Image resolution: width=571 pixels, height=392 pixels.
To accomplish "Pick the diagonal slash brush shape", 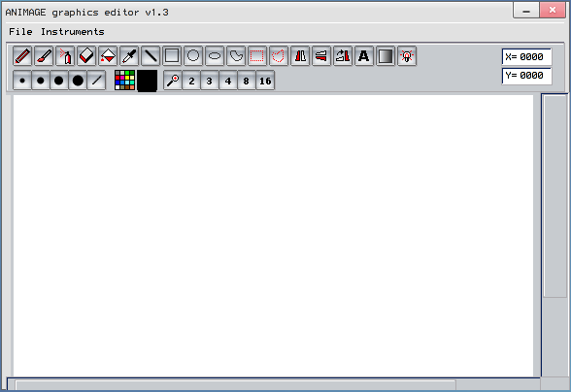I will pyautogui.click(x=96, y=81).
